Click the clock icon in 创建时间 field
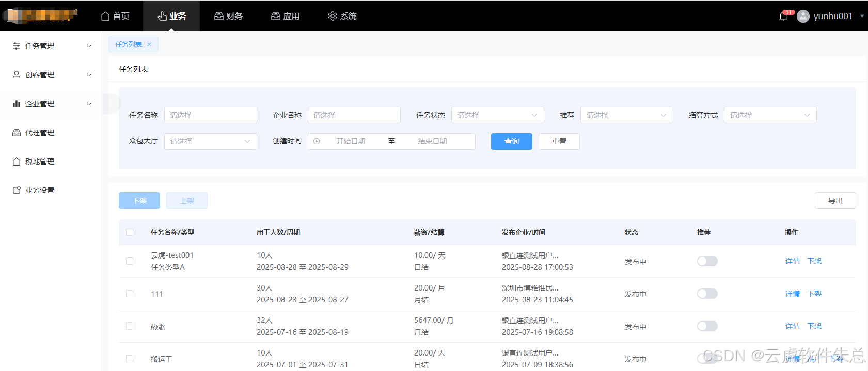This screenshot has height=371, width=868. coord(317,141)
